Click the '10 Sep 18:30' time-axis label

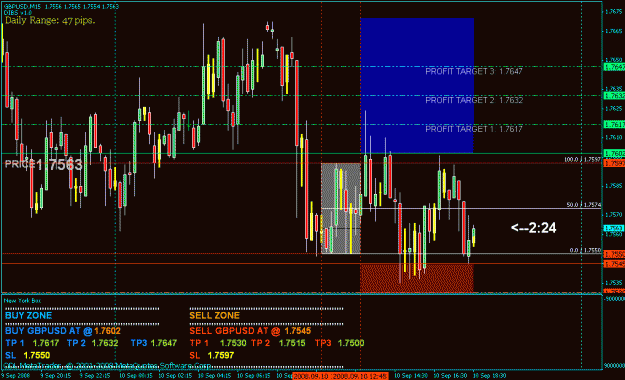click(490, 376)
